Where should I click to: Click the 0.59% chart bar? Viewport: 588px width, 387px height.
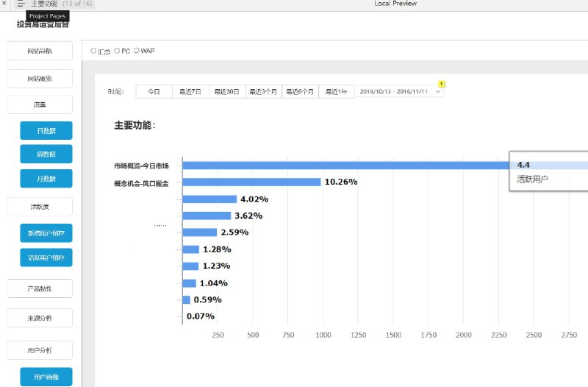(187, 299)
